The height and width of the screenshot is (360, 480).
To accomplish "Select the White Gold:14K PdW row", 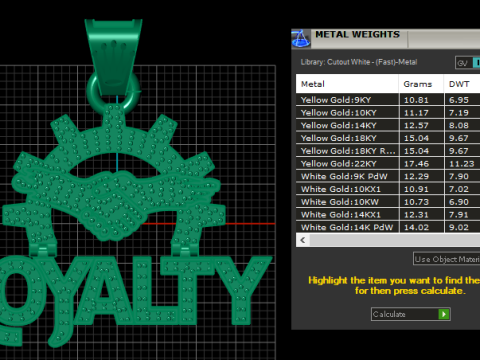I will [x=388, y=227].
